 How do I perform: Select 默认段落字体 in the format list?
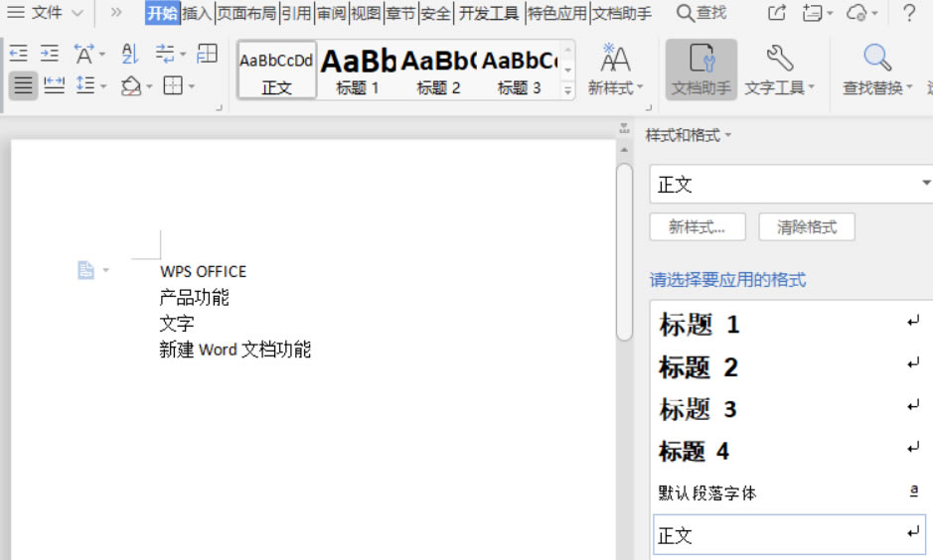coord(789,492)
